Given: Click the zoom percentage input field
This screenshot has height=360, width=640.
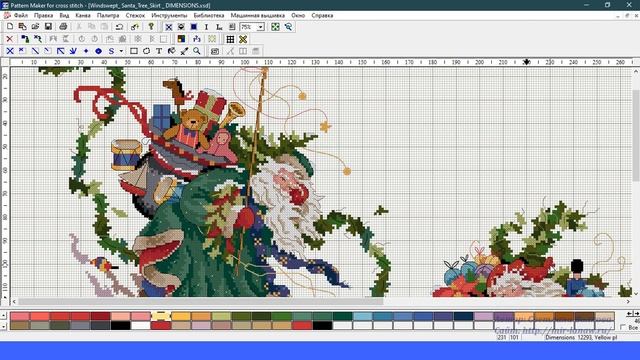Looking at the screenshot, I should (249, 27).
